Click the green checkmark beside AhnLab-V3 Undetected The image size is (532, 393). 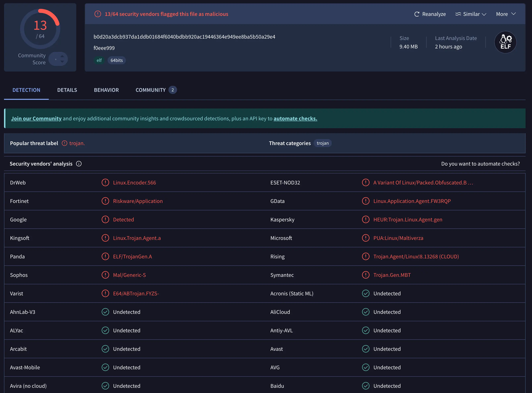pyautogui.click(x=105, y=312)
